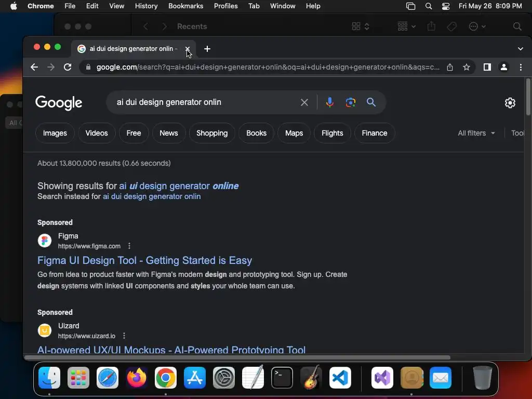Screen dimensions: 532x399
Task: Apply the Free filter chip
Action: pyautogui.click(x=134, y=133)
